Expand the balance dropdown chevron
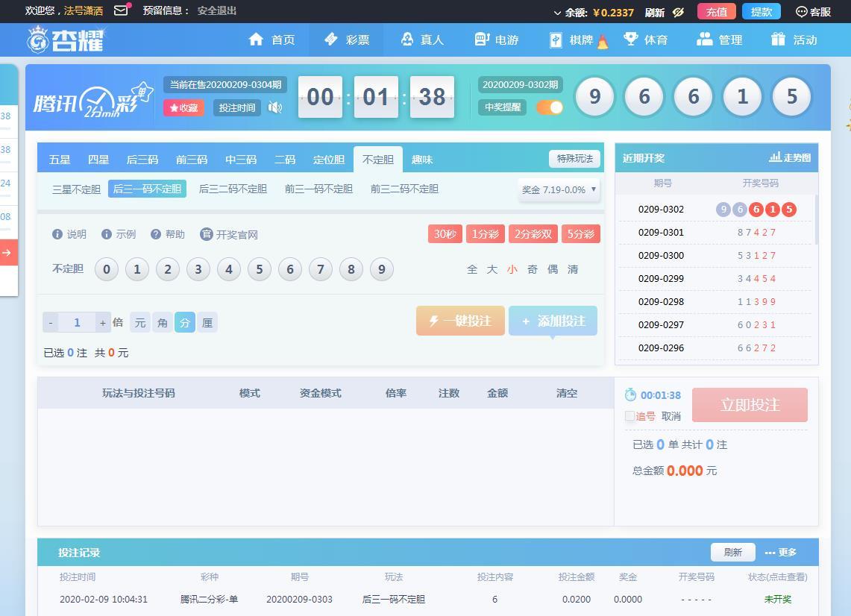The height and width of the screenshot is (616, 851). pyautogui.click(x=557, y=13)
